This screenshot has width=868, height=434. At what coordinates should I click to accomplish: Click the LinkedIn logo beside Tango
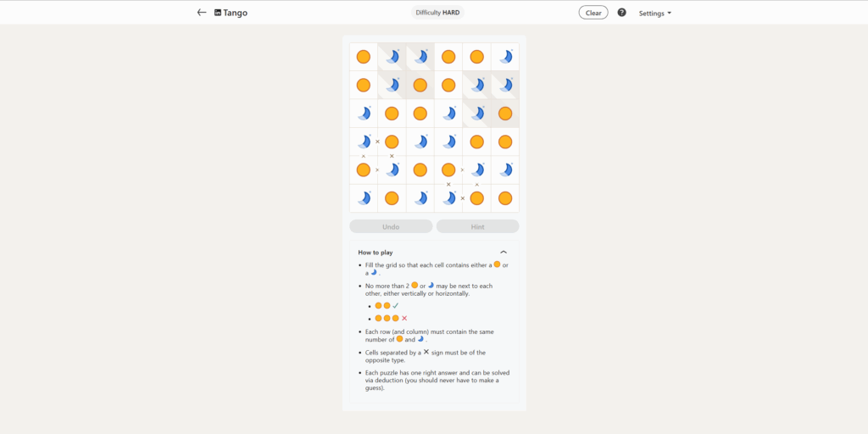tap(218, 13)
